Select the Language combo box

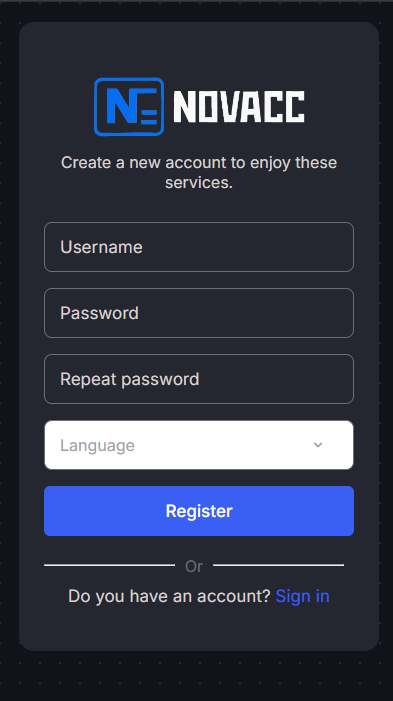coord(199,445)
